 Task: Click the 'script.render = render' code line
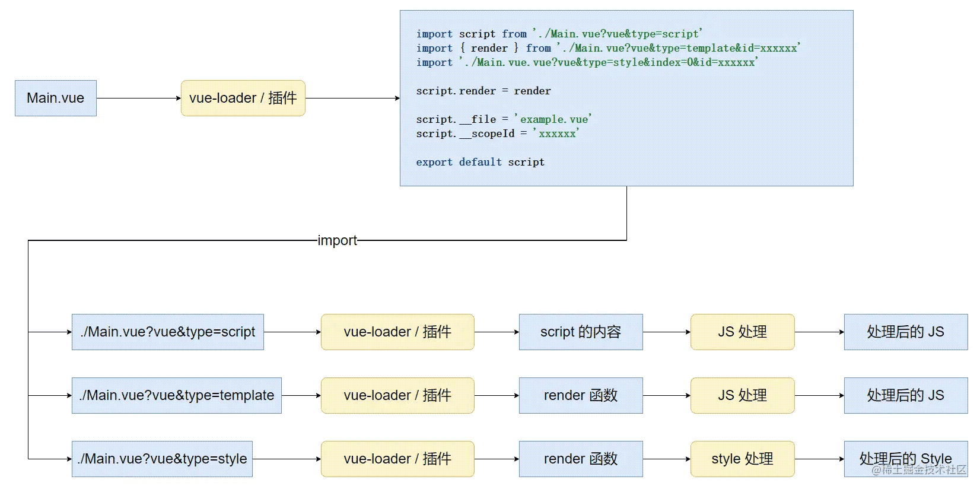click(x=483, y=91)
